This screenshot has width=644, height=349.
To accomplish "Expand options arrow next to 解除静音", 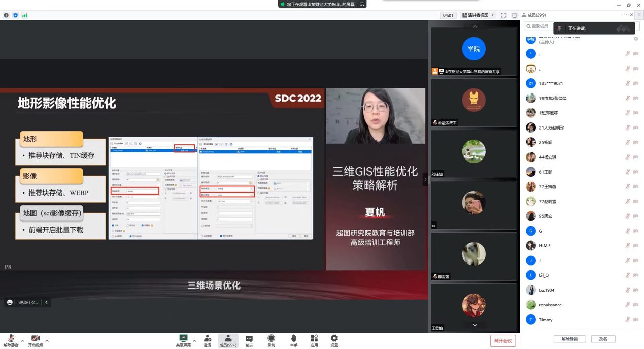I will (x=22, y=341).
